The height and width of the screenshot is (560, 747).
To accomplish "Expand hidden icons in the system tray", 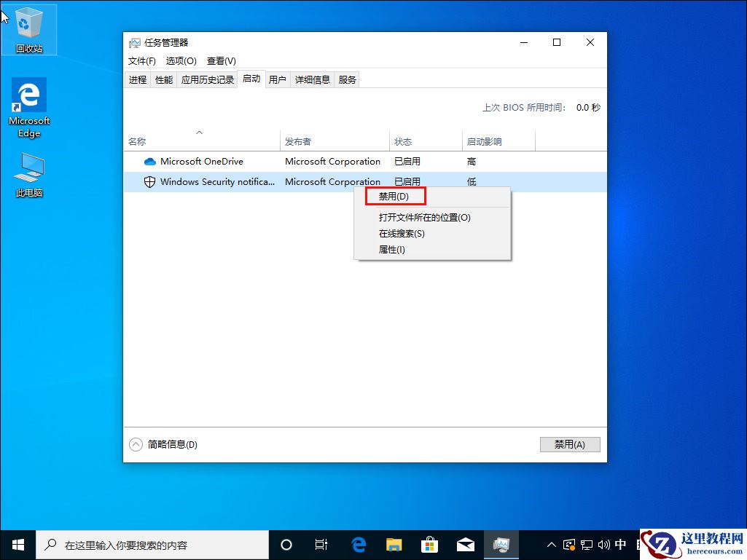I will [x=551, y=544].
